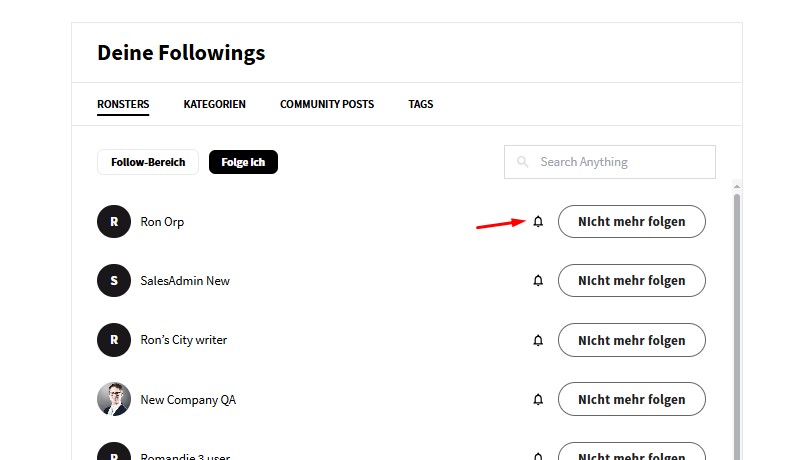Screen dimensions: 805x460
Task: Select the Folge ich filter
Action: [243, 162]
